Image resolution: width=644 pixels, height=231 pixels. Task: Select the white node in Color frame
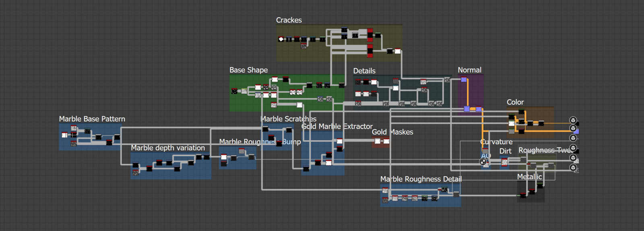512,124
